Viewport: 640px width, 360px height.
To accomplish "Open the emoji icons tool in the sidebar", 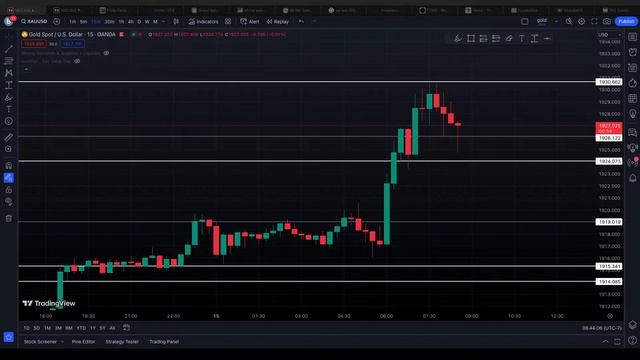I will [9, 121].
